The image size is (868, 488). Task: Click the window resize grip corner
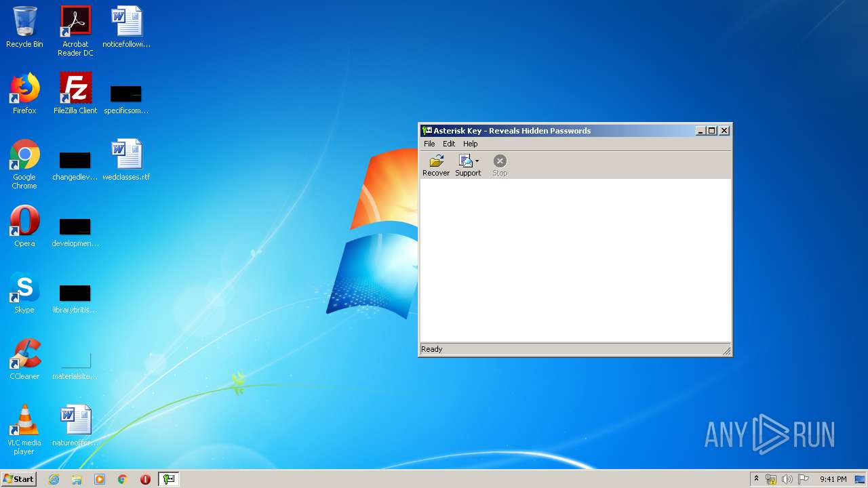(x=726, y=350)
